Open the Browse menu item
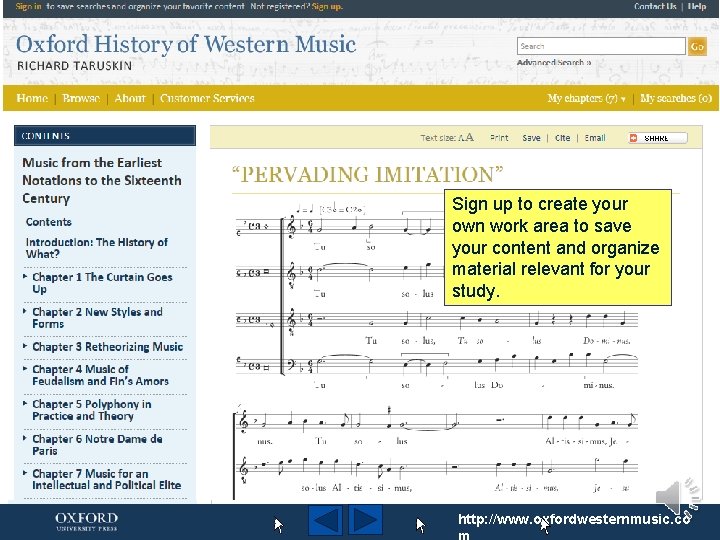 click(81, 98)
